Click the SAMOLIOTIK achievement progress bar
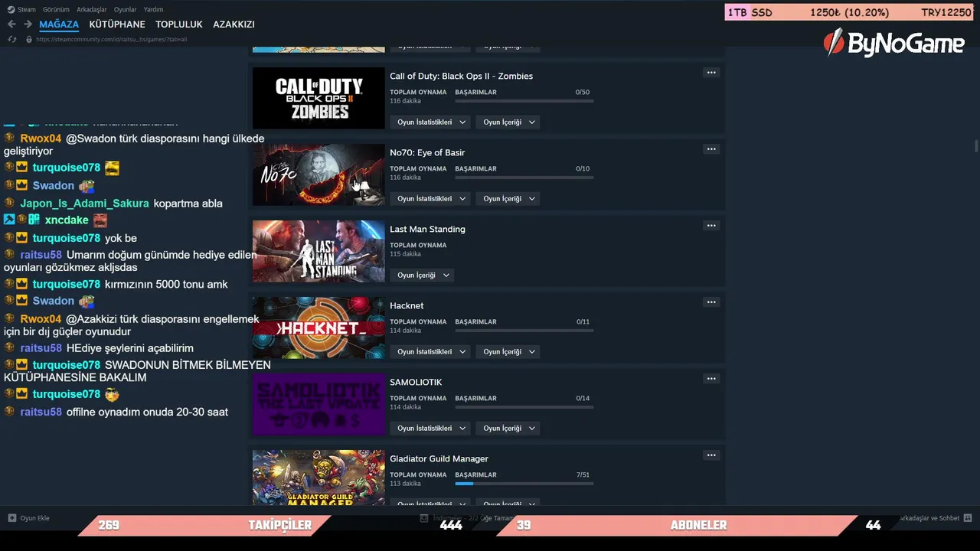Viewport: 980px width, 551px height. [524, 407]
